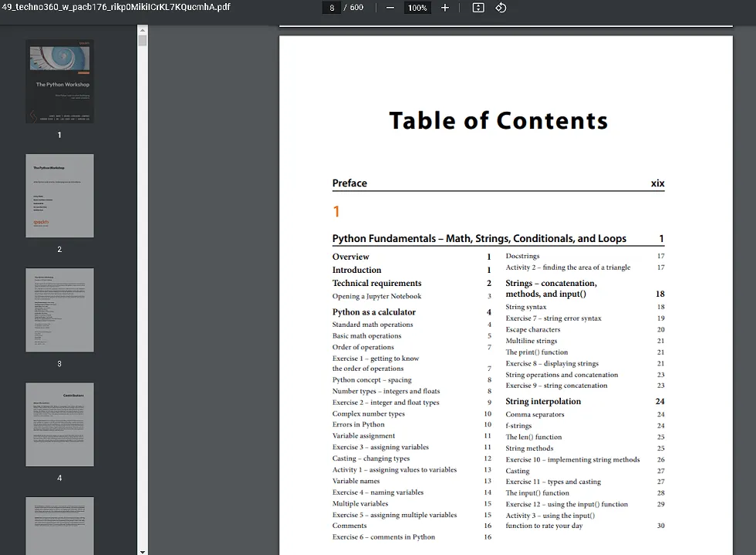Go to the String interpolation section
Image resolution: width=756 pixels, height=555 pixels.
click(543, 402)
